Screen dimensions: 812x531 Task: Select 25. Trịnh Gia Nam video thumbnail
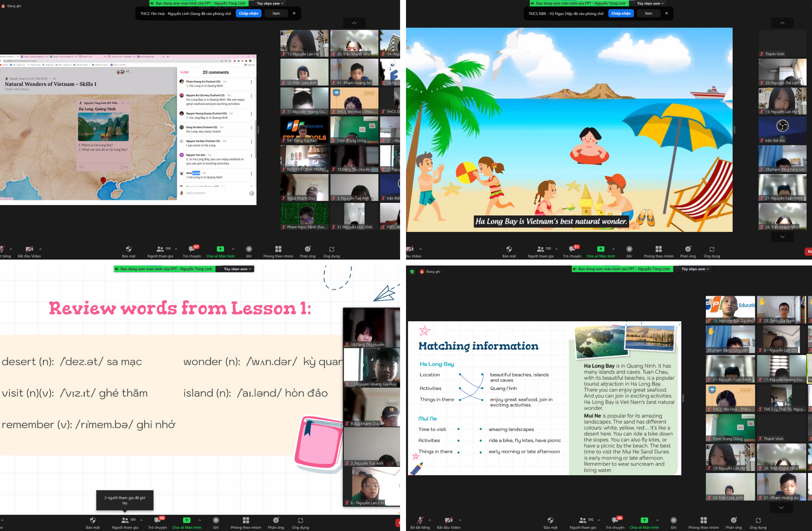781,310
